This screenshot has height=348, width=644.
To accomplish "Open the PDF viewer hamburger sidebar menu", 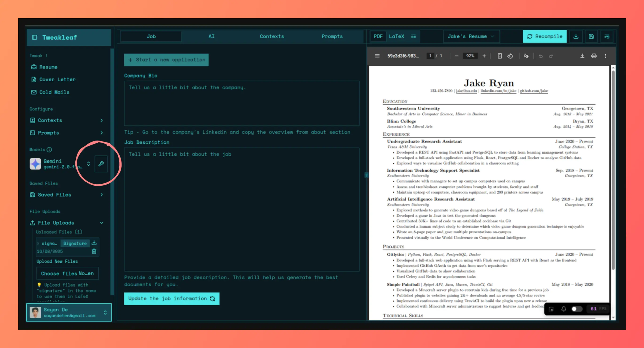I will tap(377, 56).
